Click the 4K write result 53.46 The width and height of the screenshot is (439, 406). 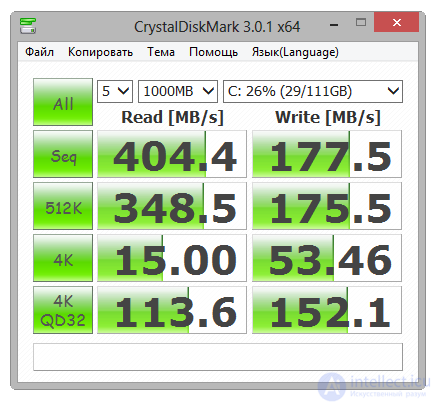tap(327, 258)
